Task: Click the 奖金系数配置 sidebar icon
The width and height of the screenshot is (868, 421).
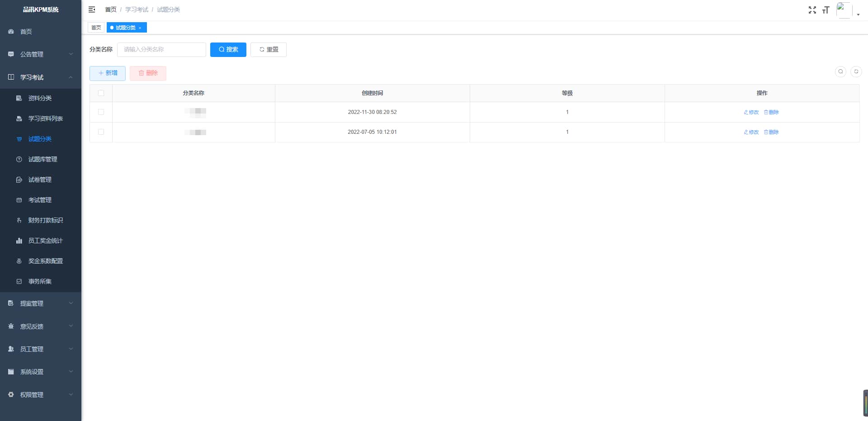Action: (x=19, y=261)
